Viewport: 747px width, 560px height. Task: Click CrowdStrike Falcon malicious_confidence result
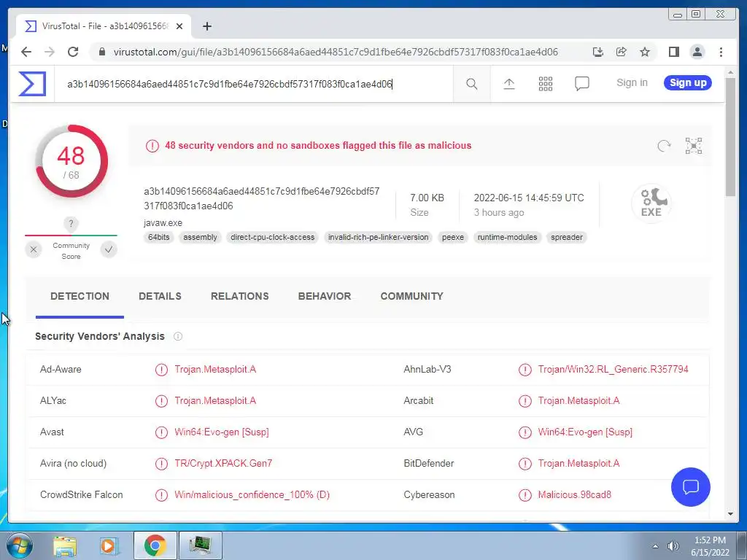(252, 495)
